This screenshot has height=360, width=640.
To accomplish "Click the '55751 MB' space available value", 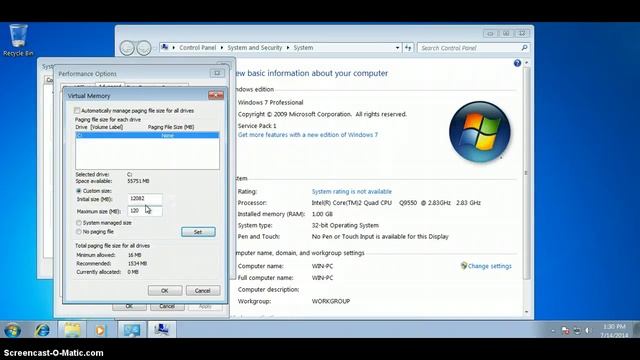I will pos(138,181).
